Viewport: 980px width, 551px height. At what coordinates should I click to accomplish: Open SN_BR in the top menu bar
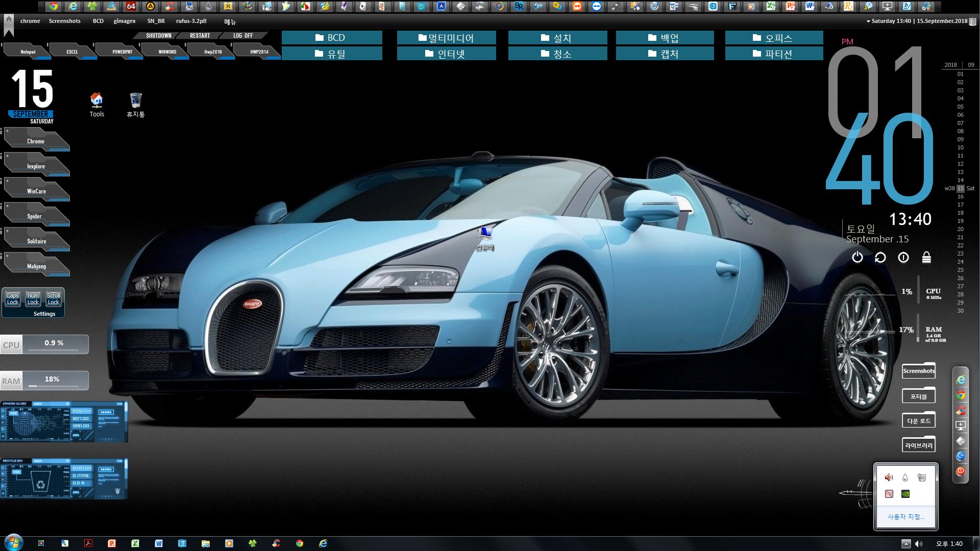(x=156, y=21)
